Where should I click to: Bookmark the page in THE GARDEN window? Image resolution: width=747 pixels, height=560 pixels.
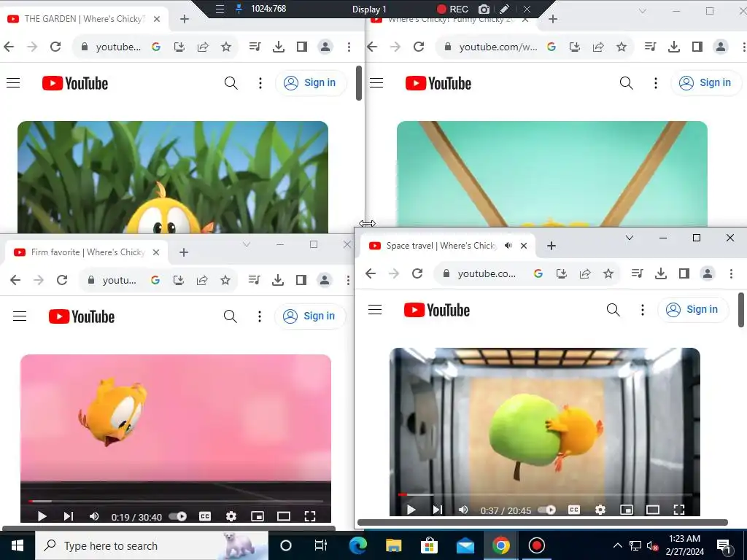click(x=226, y=47)
